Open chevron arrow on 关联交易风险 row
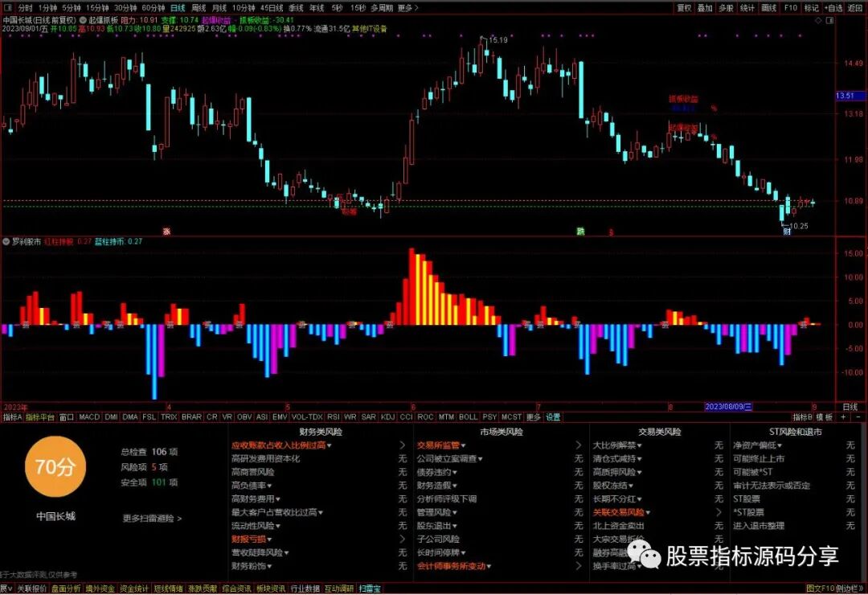The height and width of the screenshot is (595, 868). (x=719, y=512)
